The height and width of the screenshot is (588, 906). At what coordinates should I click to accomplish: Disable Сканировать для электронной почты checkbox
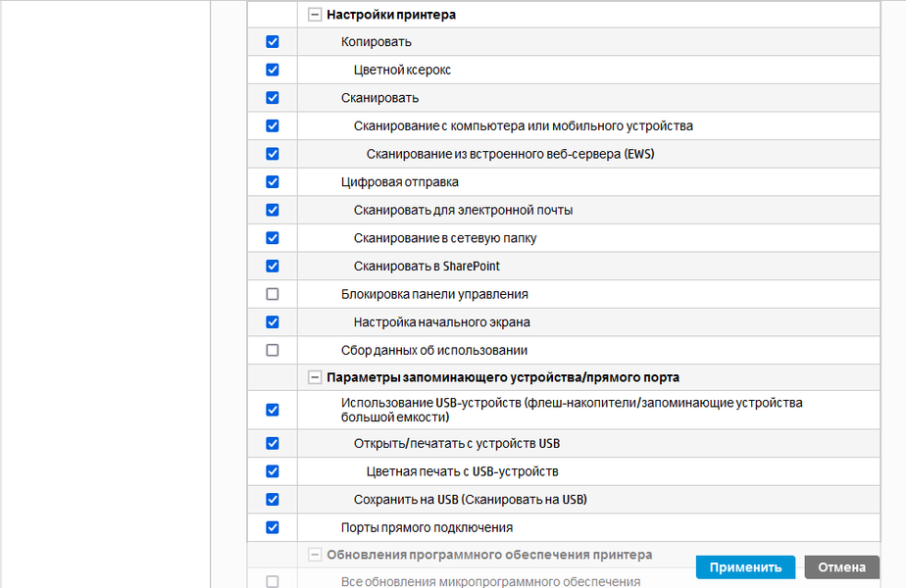273,210
